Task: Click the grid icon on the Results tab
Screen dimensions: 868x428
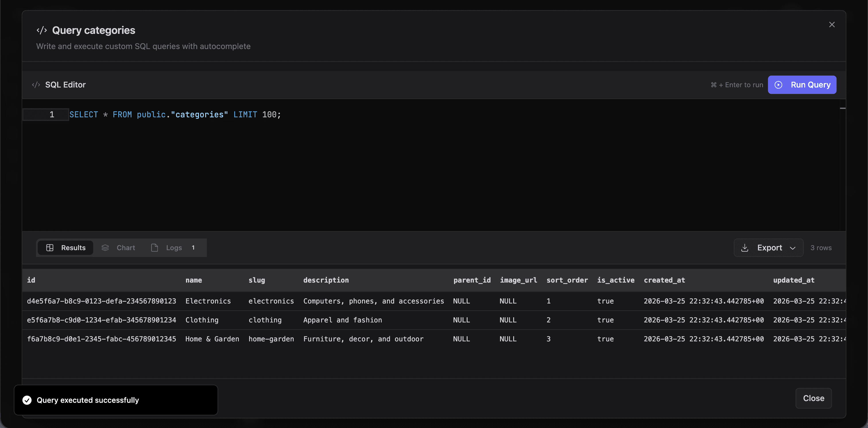Action: point(50,248)
